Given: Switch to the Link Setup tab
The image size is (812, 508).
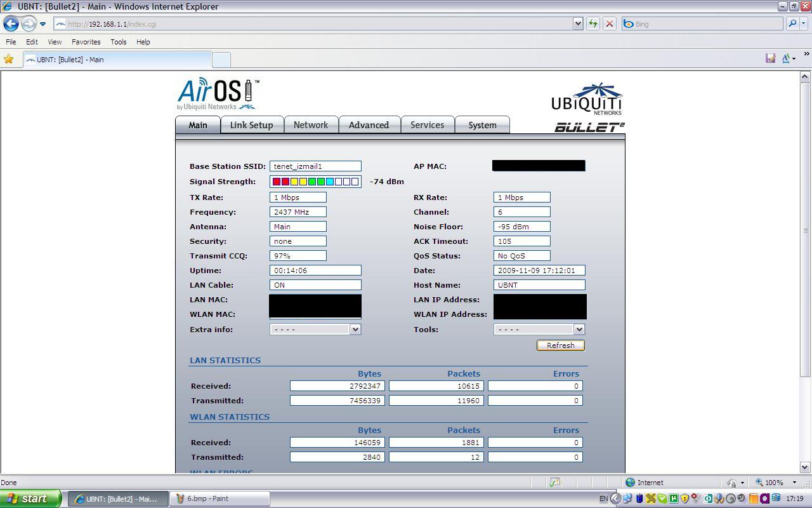Looking at the screenshot, I should click(251, 125).
